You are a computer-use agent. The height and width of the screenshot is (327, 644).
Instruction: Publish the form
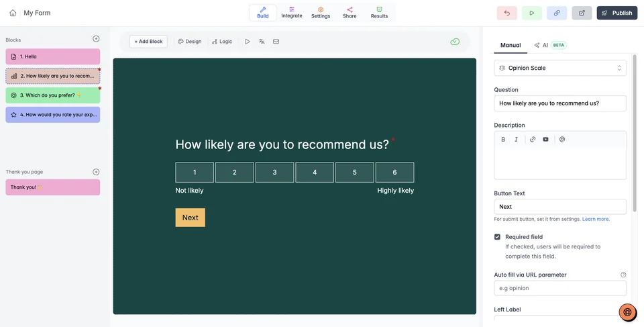[x=617, y=13]
